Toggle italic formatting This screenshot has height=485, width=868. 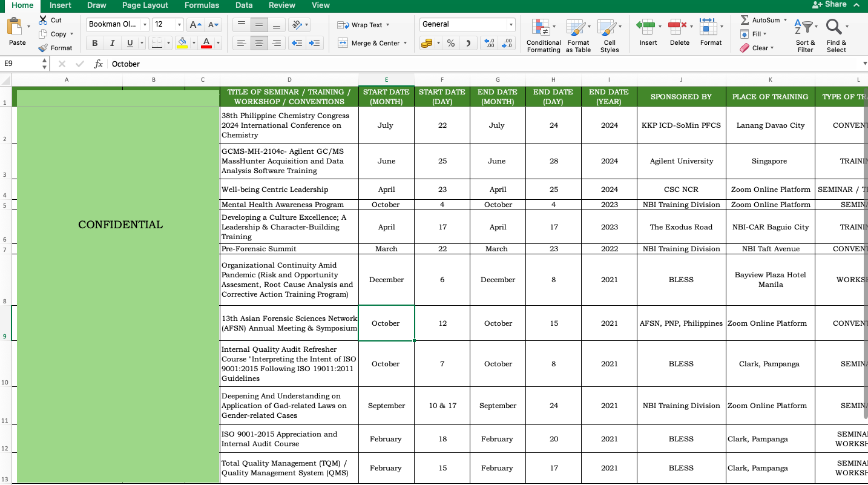pyautogui.click(x=112, y=43)
